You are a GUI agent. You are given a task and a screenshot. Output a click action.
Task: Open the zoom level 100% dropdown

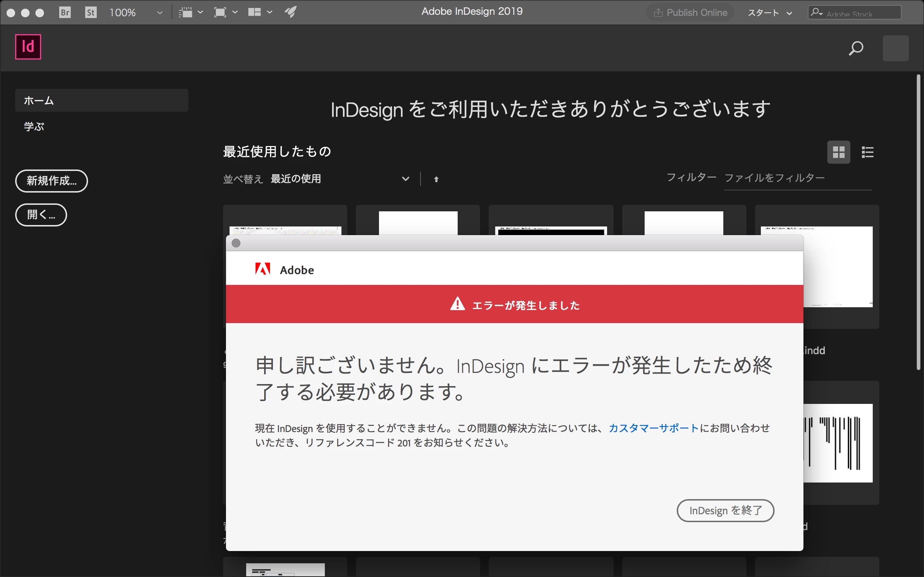(160, 13)
